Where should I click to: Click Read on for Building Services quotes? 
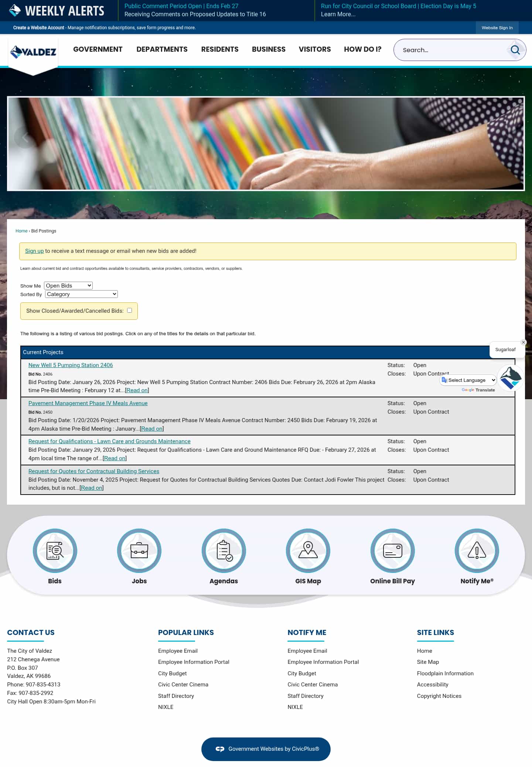[x=92, y=488]
